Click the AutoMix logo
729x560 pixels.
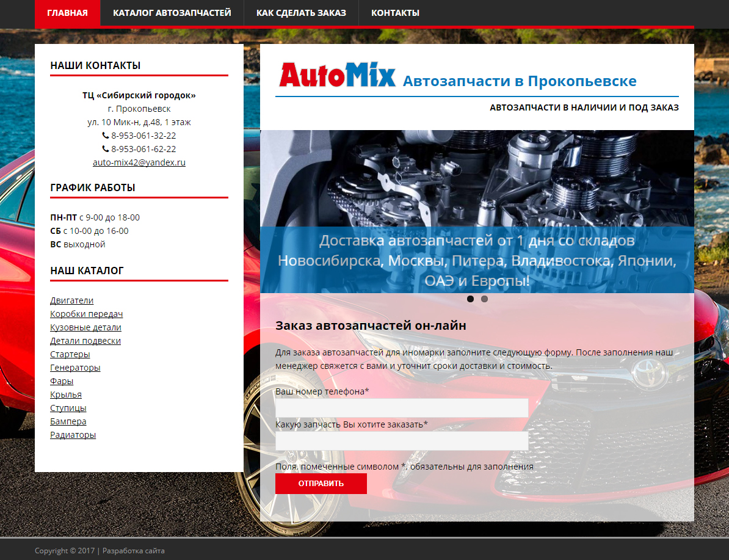(337, 75)
